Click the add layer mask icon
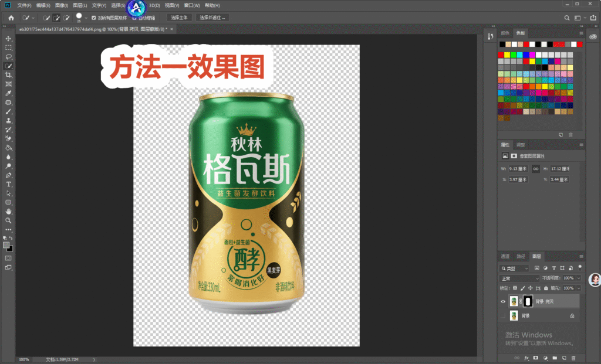 (536, 358)
